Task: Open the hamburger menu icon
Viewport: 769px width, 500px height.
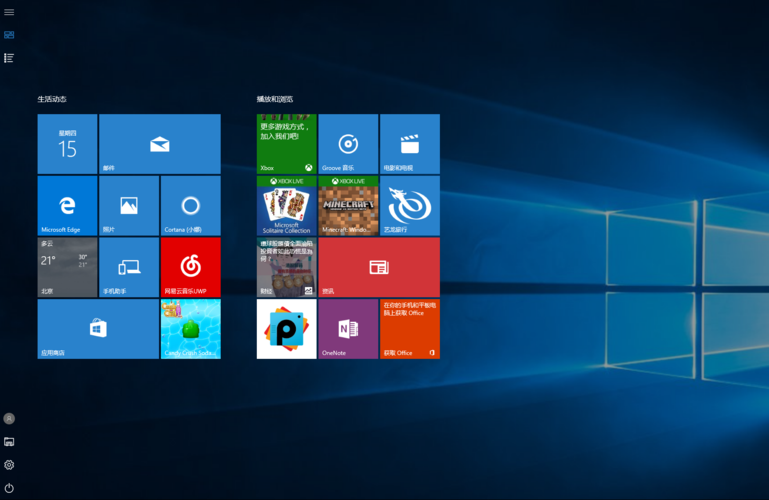Action: click(9, 12)
